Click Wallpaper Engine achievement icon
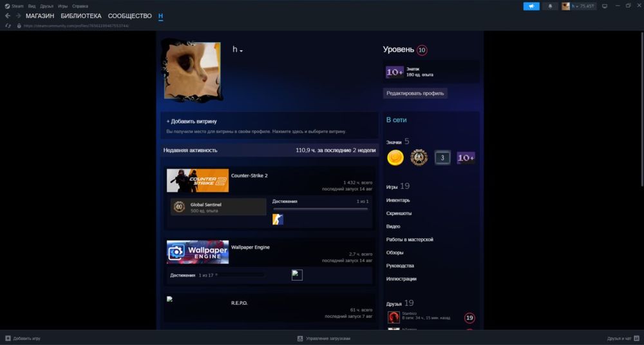Image resolution: width=644 pixels, height=345 pixels. [x=297, y=275]
